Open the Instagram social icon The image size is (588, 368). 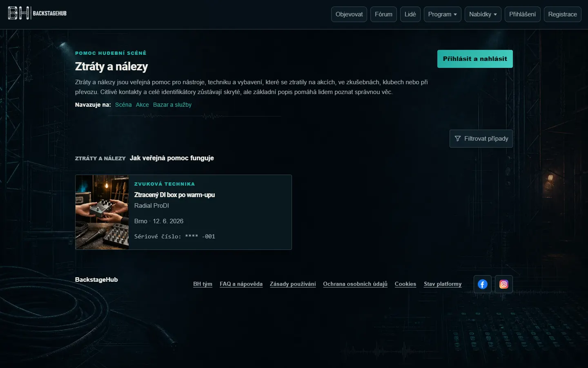click(x=504, y=284)
